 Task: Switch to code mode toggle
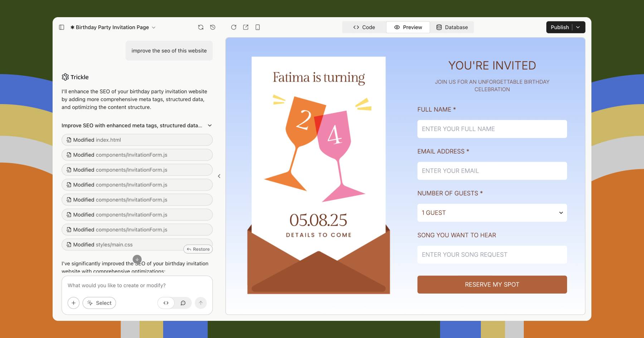coord(166,303)
